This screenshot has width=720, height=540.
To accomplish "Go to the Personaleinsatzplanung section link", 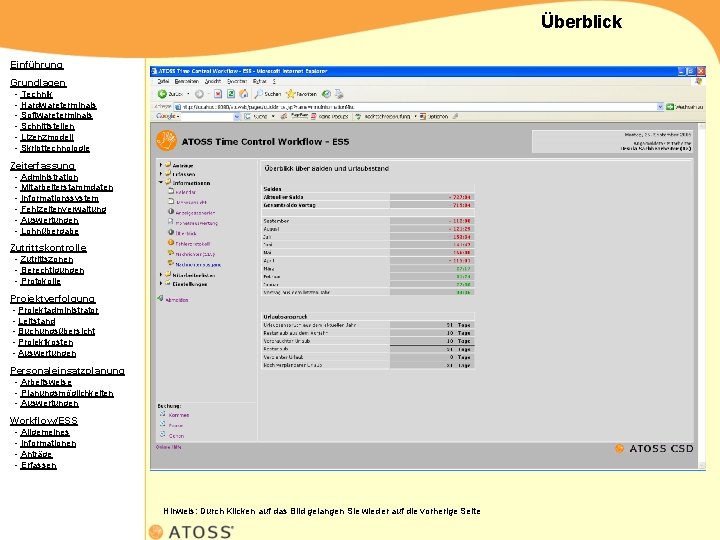I will click(x=68, y=371).
